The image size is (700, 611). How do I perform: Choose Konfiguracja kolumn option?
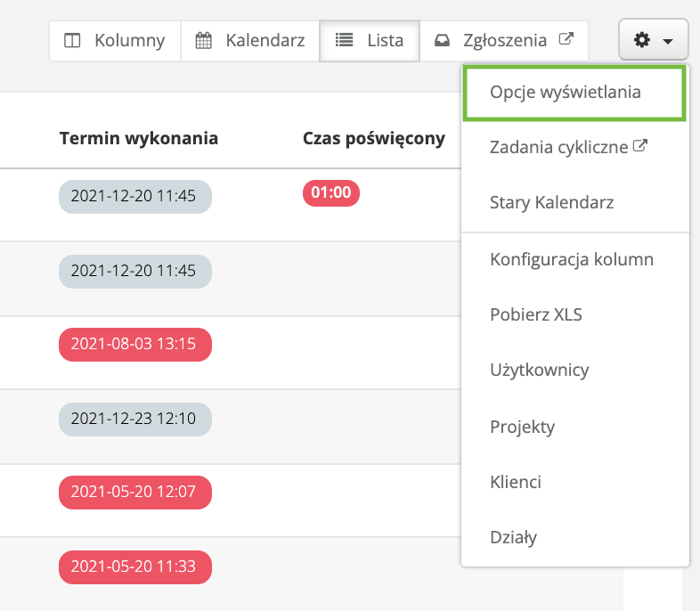click(572, 259)
